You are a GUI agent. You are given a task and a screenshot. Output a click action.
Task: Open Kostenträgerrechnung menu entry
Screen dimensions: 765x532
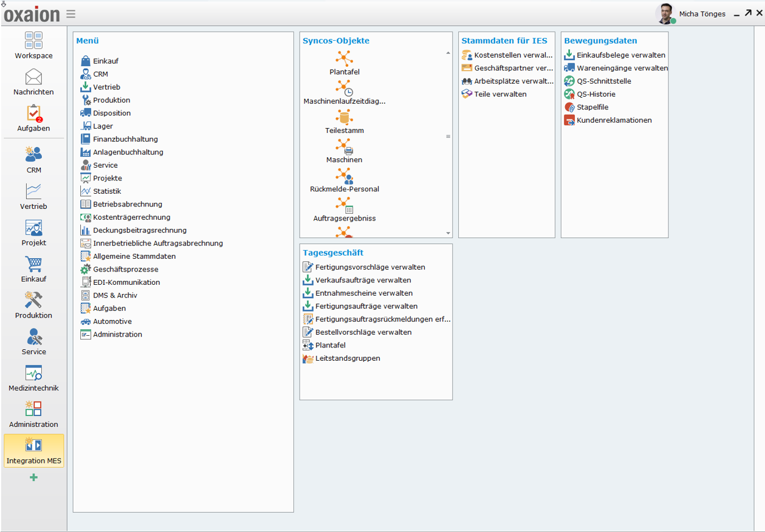(x=126, y=217)
